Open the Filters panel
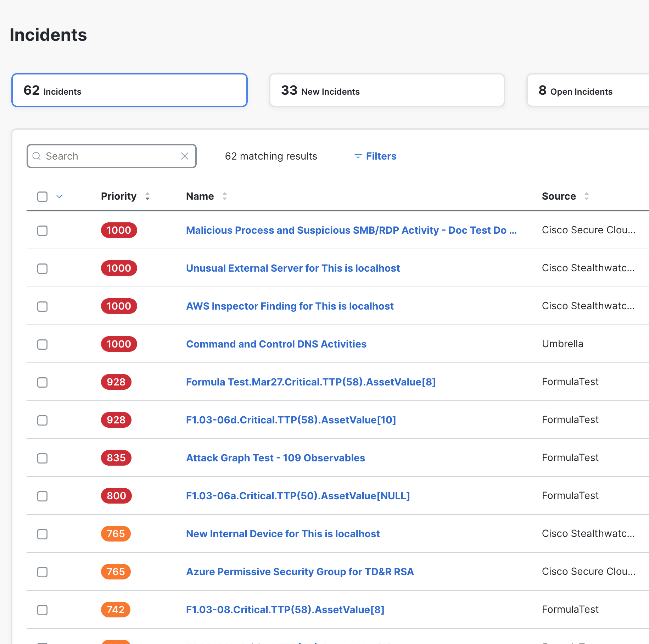The width and height of the screenshot is (649, 644). pyautogui.click(x=381, y=156)
